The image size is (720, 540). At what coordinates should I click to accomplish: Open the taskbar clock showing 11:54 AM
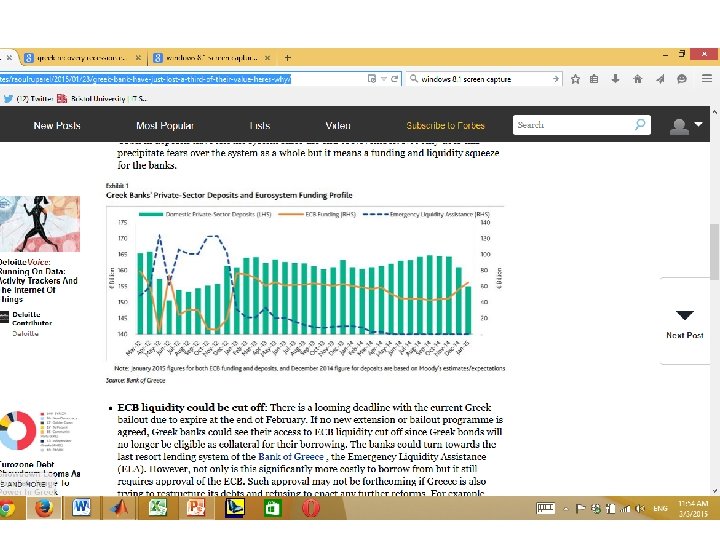[693, 508]
